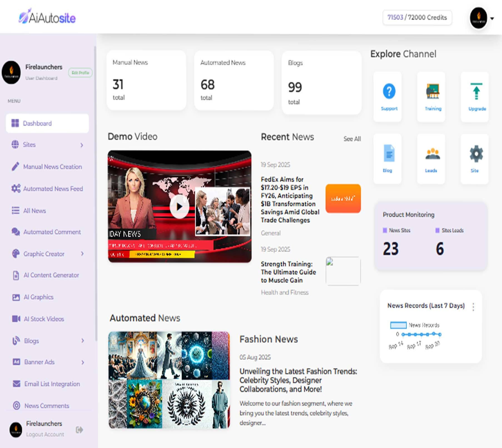Click the logout icon beside Logout Account
This screenshot has height=448, width=502.
[79, 430]
